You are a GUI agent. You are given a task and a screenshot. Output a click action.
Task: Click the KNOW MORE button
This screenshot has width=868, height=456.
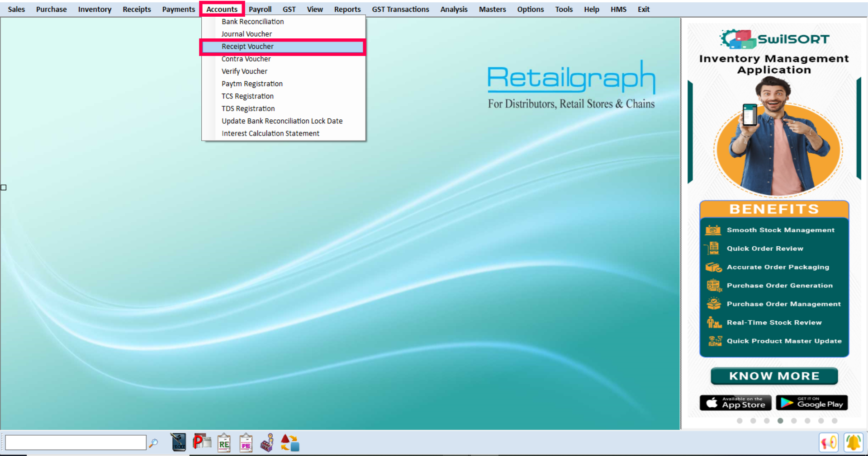point(774,376)
